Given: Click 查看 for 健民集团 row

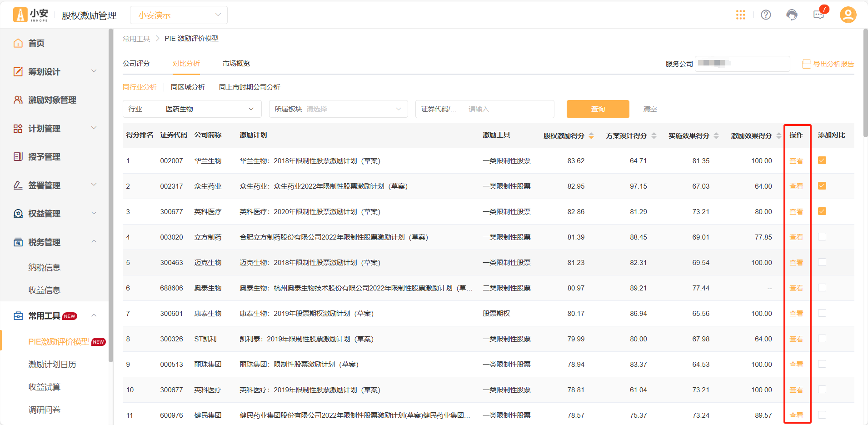Looking at the screenshot, I should [796, 415].
